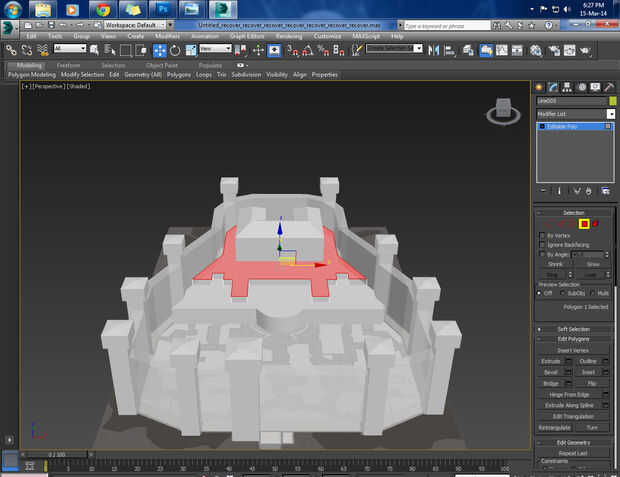Launch Photoshop from the Windows taskbar

(162, 10)
